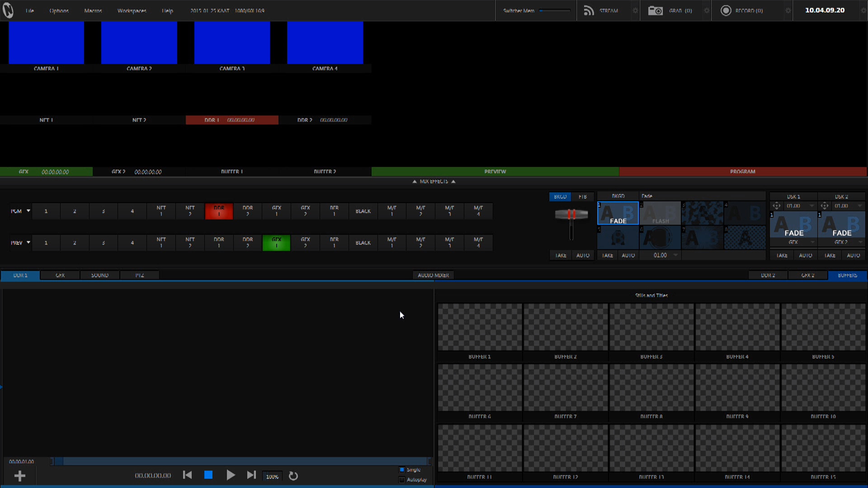
Task: Toggle the loop playback icon
Action: point(293,476)
